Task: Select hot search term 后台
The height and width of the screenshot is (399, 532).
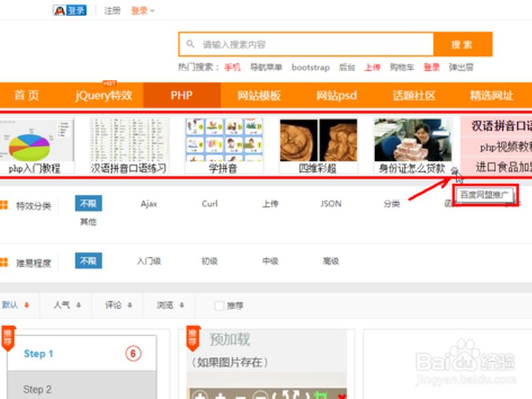Action: coord(346,67)
